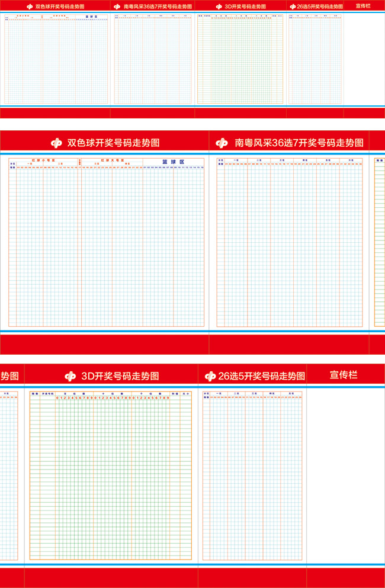This screenshot has width=385, height=588.
Task: Select top-strip 宣传栏 heading
Action: 363,6
